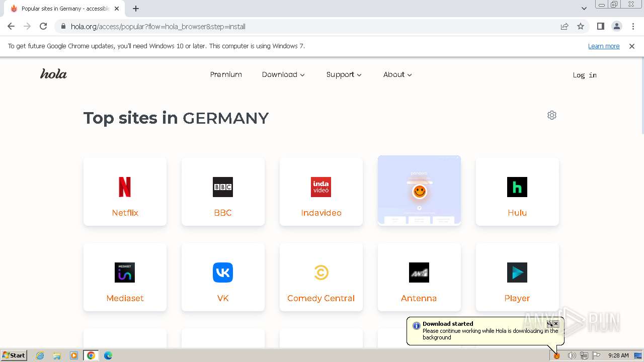Share this page icon

tap(565, 26)
